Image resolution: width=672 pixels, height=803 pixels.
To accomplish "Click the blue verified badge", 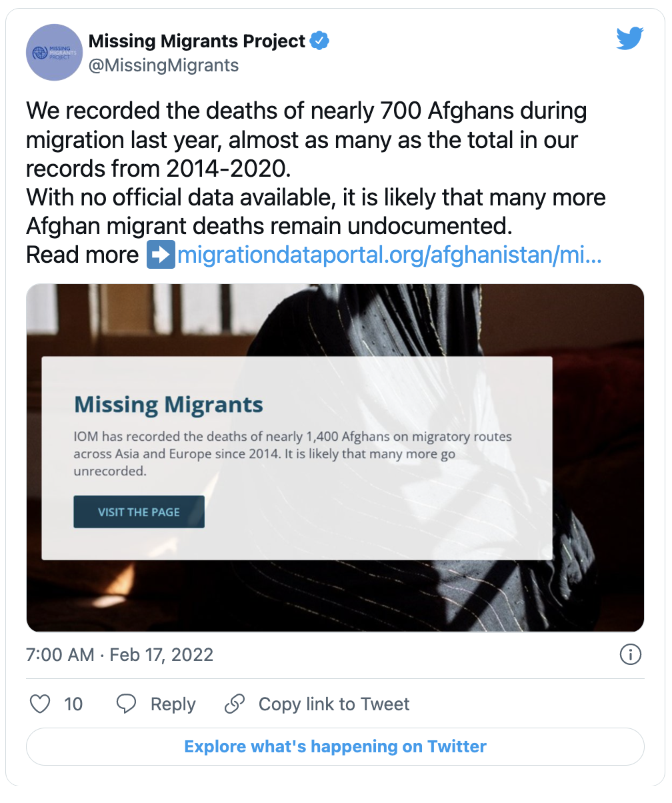I will (321, 41).
